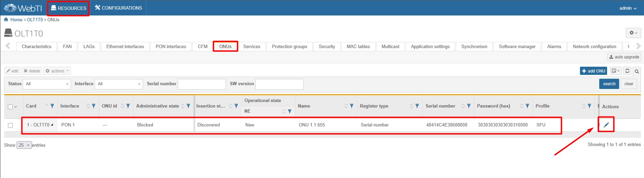Click the pencil edit icon in Actions column

click(606, 125)
